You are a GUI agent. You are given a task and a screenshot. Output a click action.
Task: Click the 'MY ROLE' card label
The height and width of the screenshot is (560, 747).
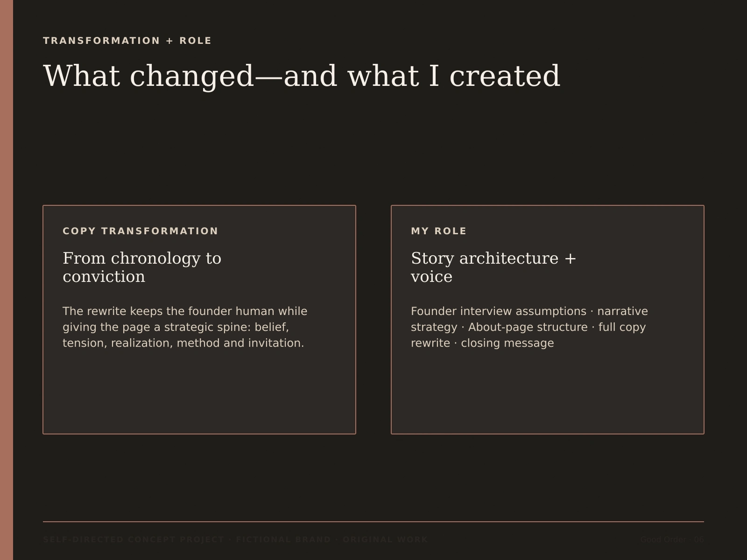click(x=439, y=231)
